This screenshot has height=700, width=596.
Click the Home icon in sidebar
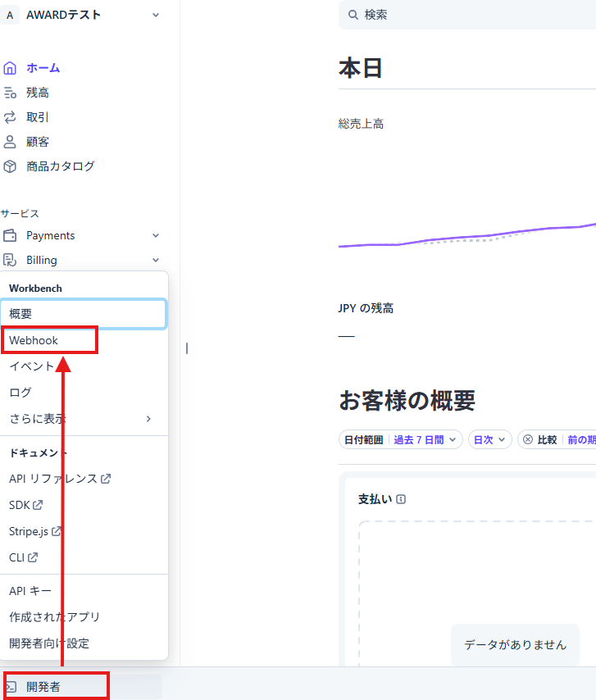(x=10, y=68)
